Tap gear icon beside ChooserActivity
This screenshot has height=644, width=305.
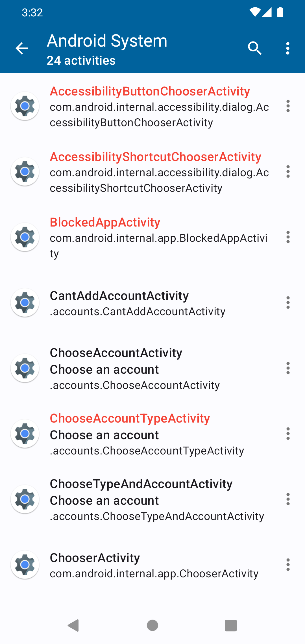click(x=25, y=565)
